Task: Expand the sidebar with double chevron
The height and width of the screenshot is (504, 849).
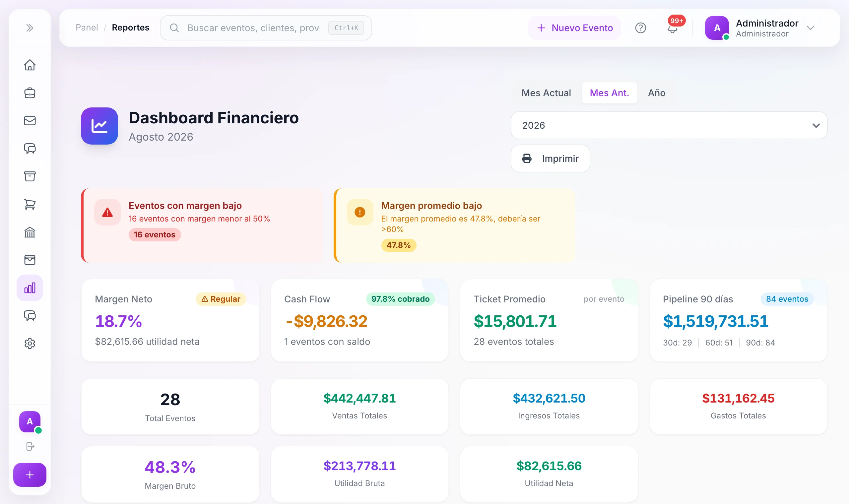Action: [30, 28]
